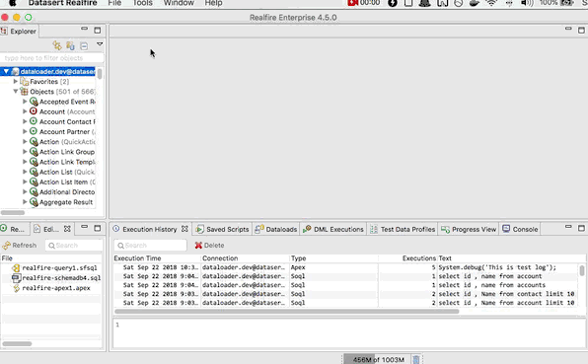
Task: Click the realfire-schemadb4.sql file icon
Action: 16,278
